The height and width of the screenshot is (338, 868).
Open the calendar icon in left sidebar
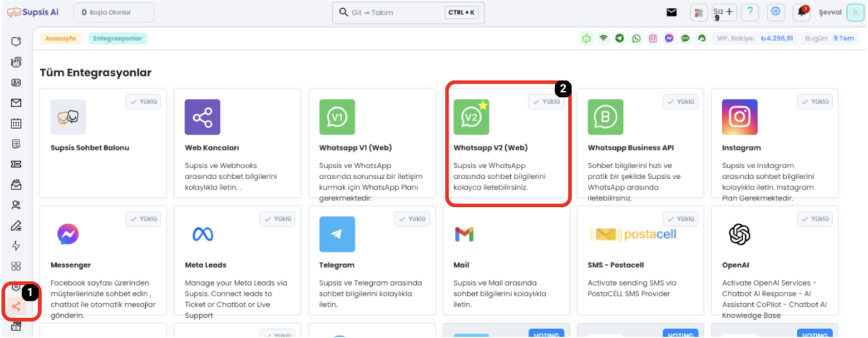pyautogui.click(x=16, y=123)
